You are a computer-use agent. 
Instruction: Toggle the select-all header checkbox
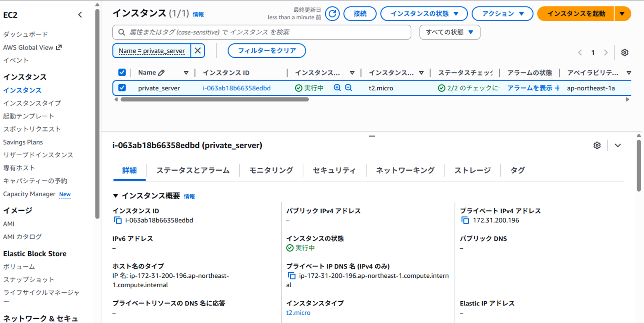pos(122,73)
